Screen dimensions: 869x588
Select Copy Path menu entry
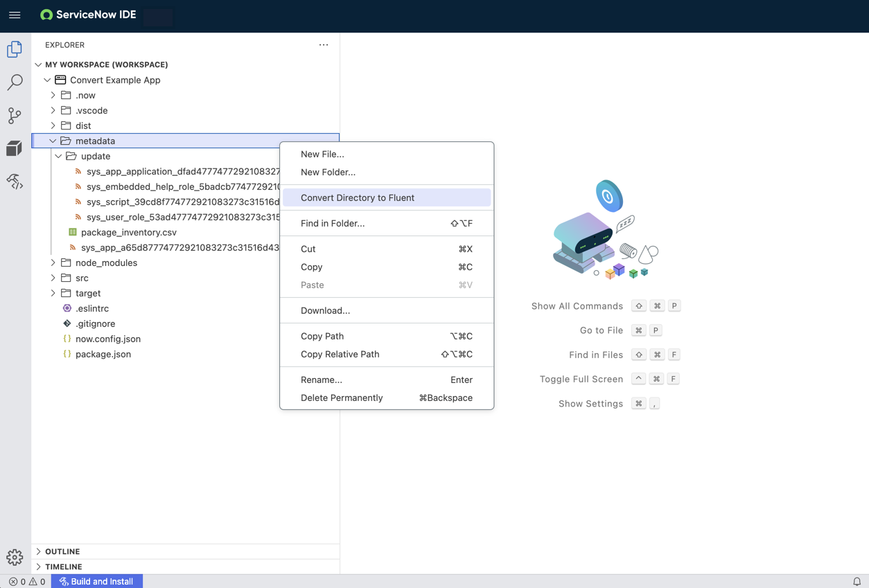[387, 336]
